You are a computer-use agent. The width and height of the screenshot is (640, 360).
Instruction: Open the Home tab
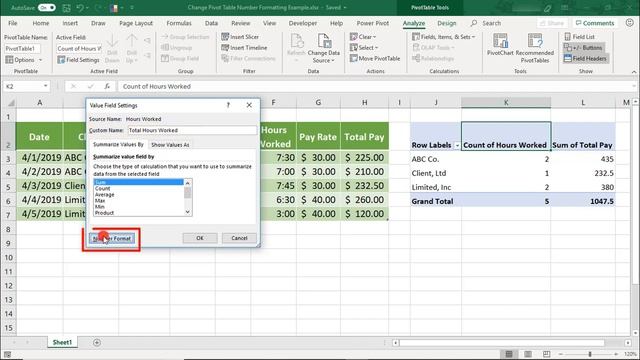click(41, 23)
